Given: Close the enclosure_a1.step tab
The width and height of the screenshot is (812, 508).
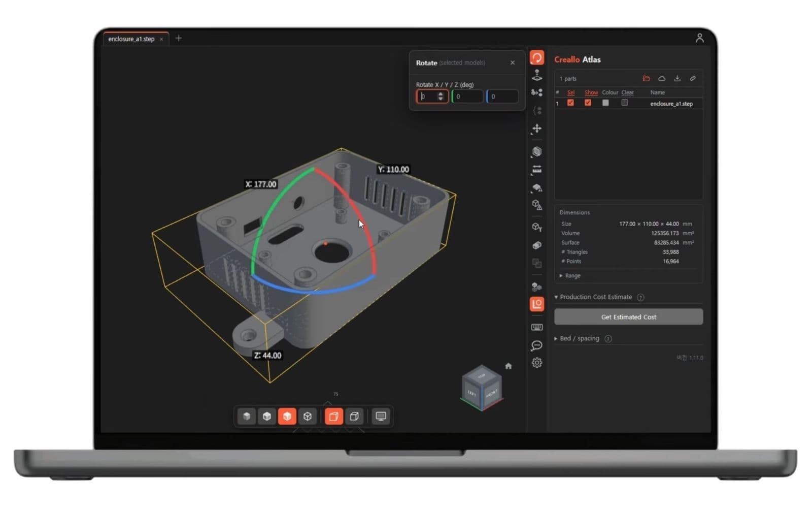Looking at the screenshot, I should [161, 39].
